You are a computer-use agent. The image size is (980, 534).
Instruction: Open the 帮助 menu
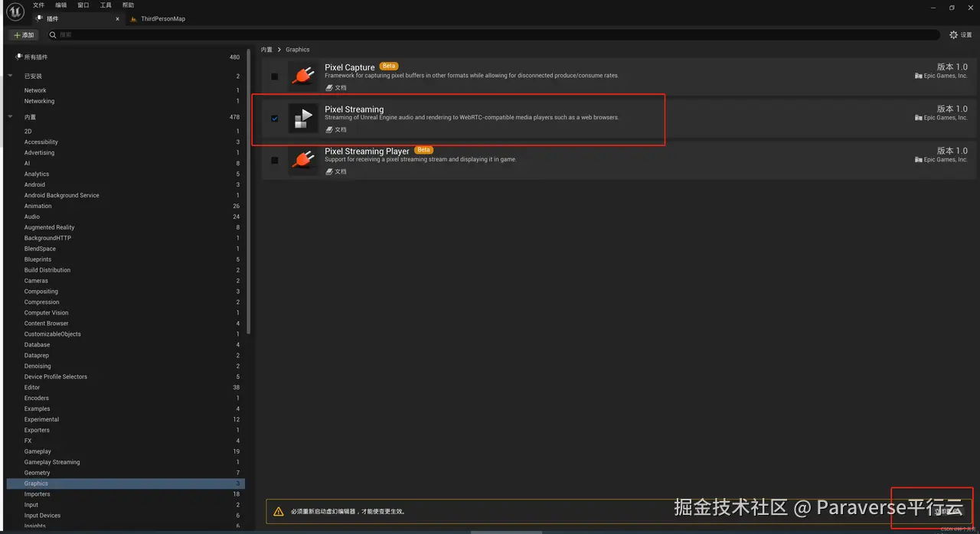[128, 5]
